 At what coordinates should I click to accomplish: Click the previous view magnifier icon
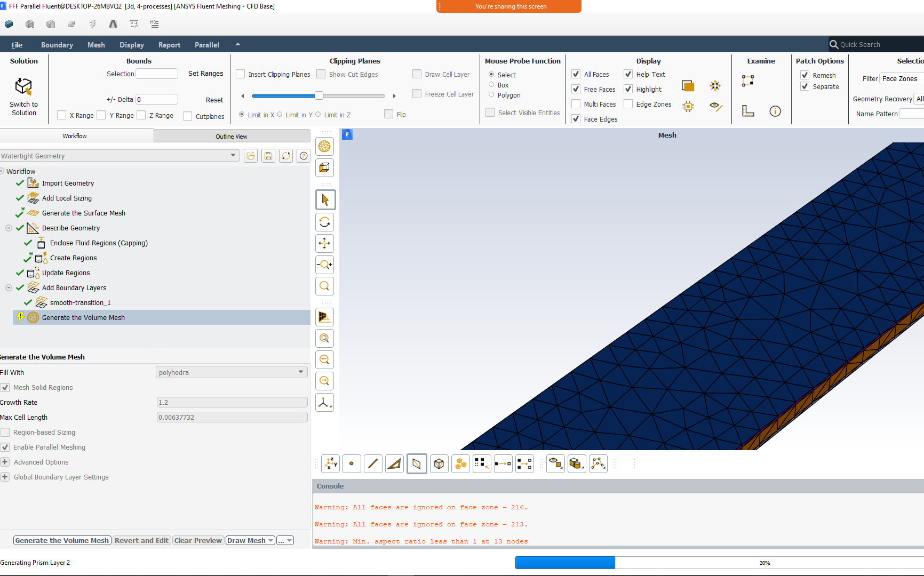pos(325,359)
